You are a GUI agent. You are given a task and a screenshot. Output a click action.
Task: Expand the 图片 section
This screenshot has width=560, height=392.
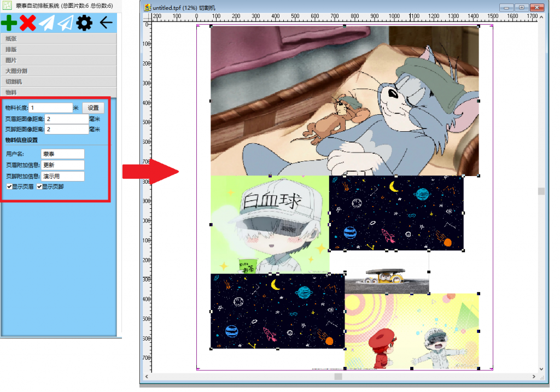pyautogui.click(x=59, y=60)
